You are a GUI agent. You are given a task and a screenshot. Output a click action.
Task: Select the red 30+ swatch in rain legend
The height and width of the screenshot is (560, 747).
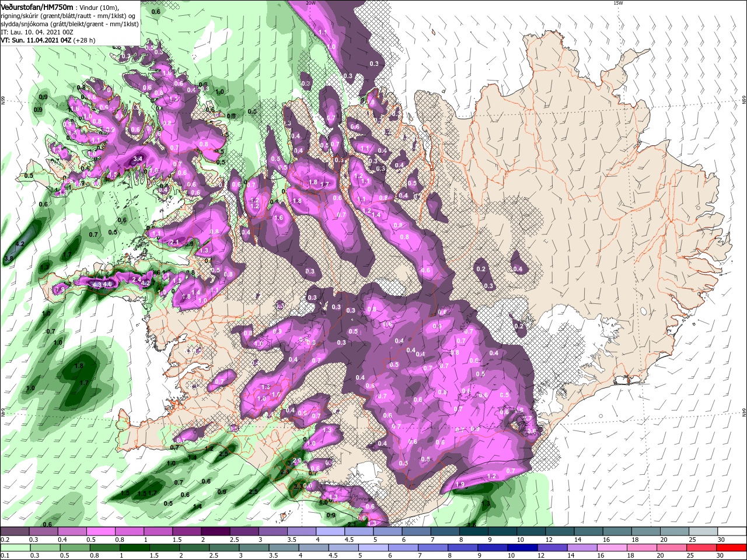[x=731, y=548]
